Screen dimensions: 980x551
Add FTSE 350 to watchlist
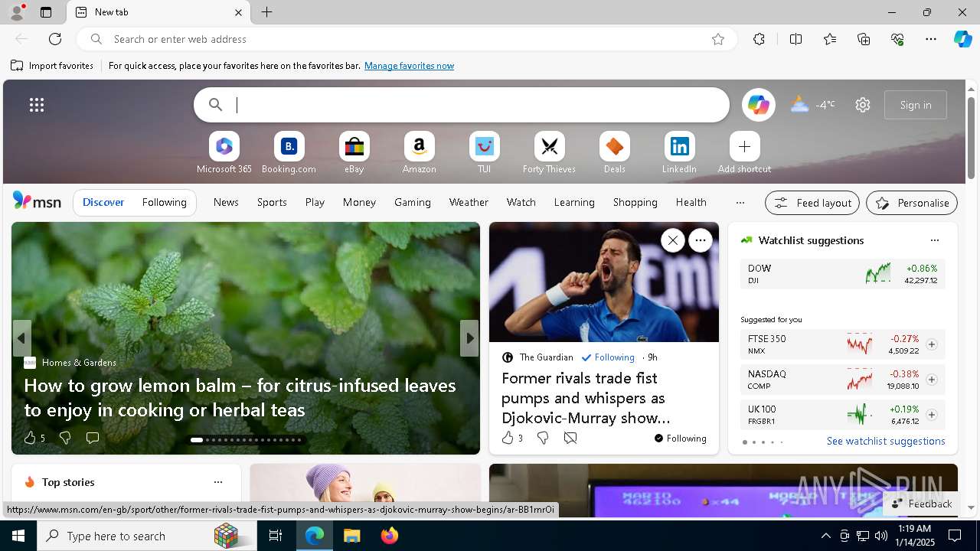[931, 344]
